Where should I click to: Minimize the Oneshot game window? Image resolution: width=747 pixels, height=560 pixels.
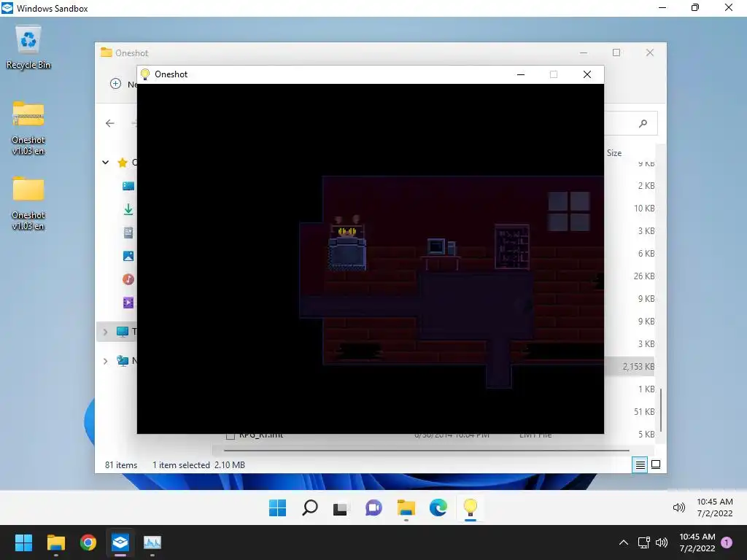coord(521,74)
